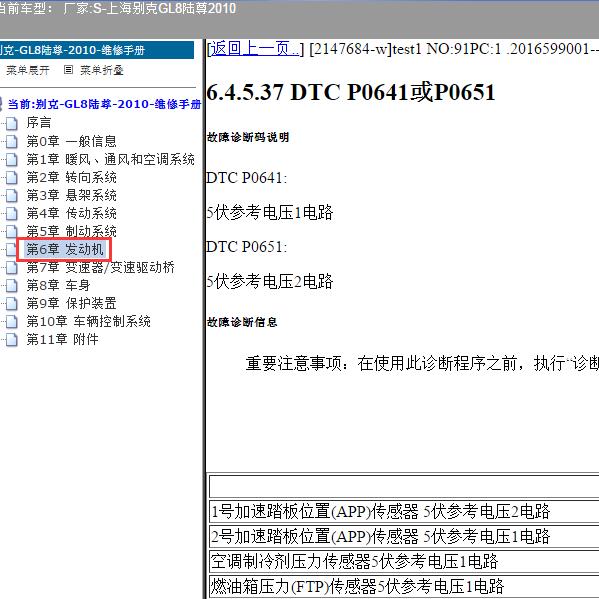Click the 重要注意事项 paragraph
599x599 pixels.
(422, 363)
